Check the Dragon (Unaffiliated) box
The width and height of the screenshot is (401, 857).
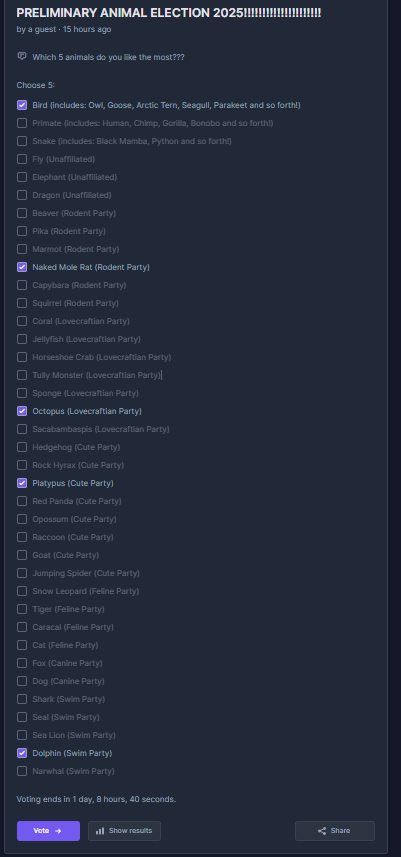(22, 195)
